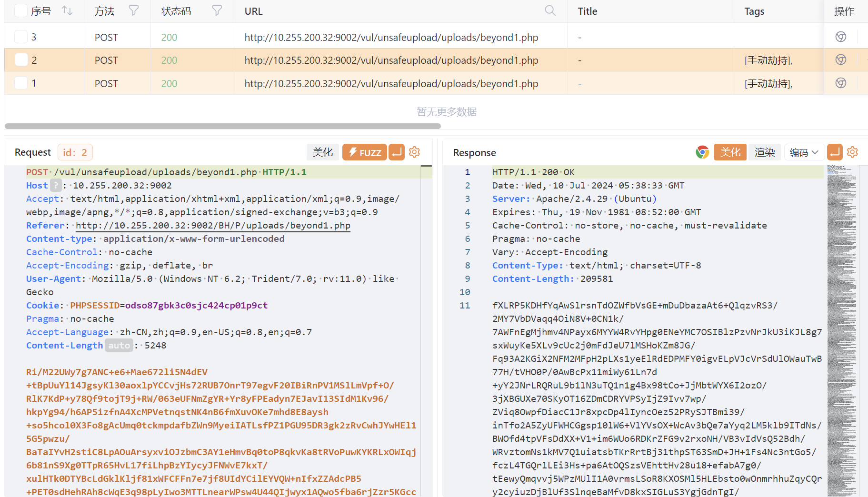The width and height of the screenshot is (868, 497).
Task: Click the Content-Length auto tag
Action: pyautogui.click(x=119, y=345)
